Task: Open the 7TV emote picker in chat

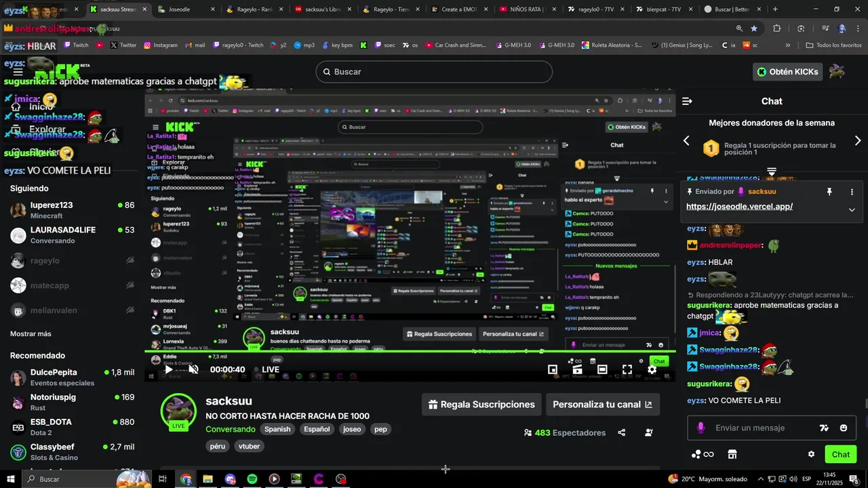Action: click(825, 428)
